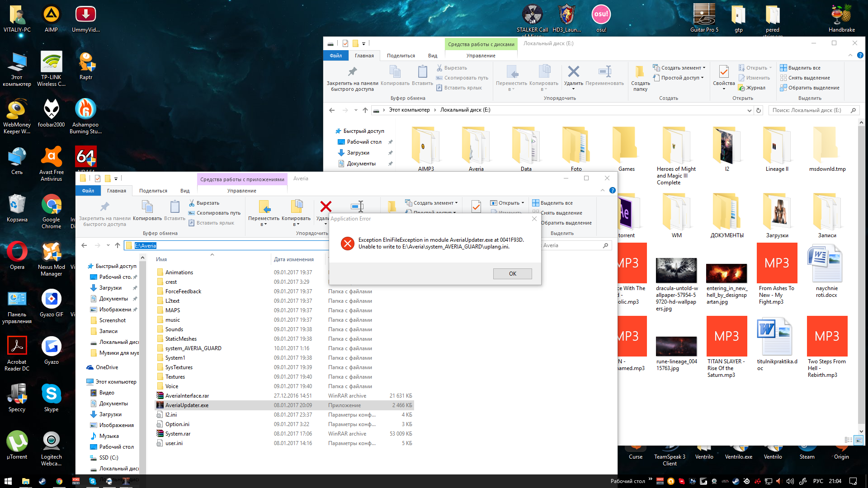Open Chrome from the taskbar
The image size is (868, 488).
59,481
